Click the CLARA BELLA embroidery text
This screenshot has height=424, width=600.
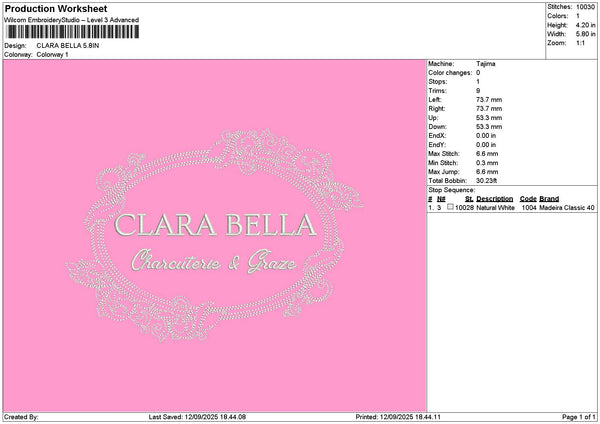tap(215, 225)
